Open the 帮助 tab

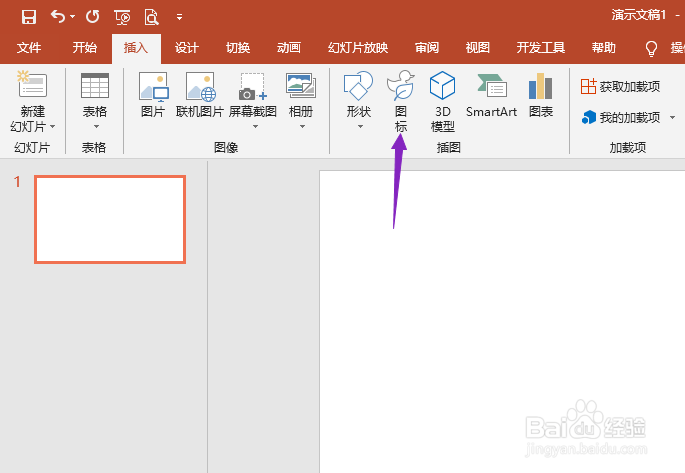point(604,47)
